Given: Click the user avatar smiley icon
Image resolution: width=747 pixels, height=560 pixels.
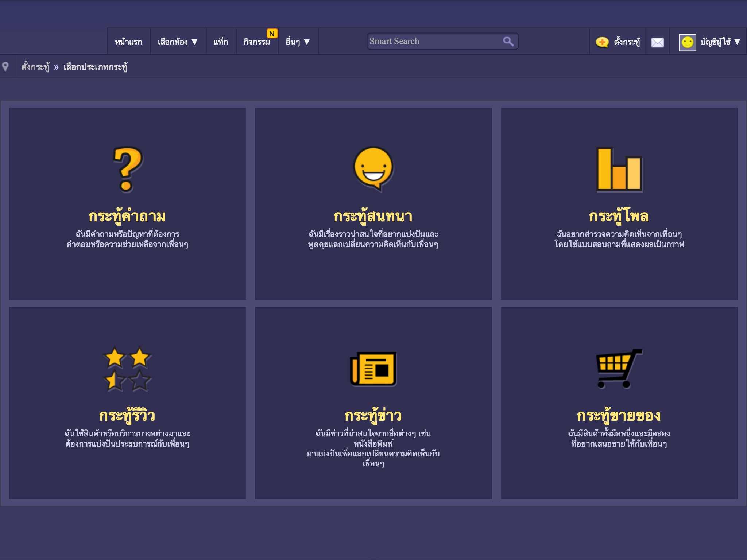Looking at the screenshot, I should [x=687, y=42].
